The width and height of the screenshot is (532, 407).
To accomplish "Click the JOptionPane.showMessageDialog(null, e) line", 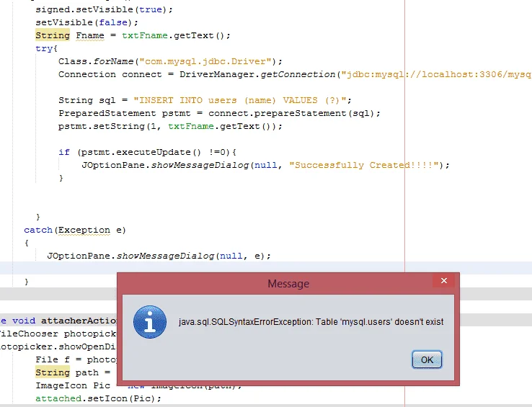I will (159, 256).
